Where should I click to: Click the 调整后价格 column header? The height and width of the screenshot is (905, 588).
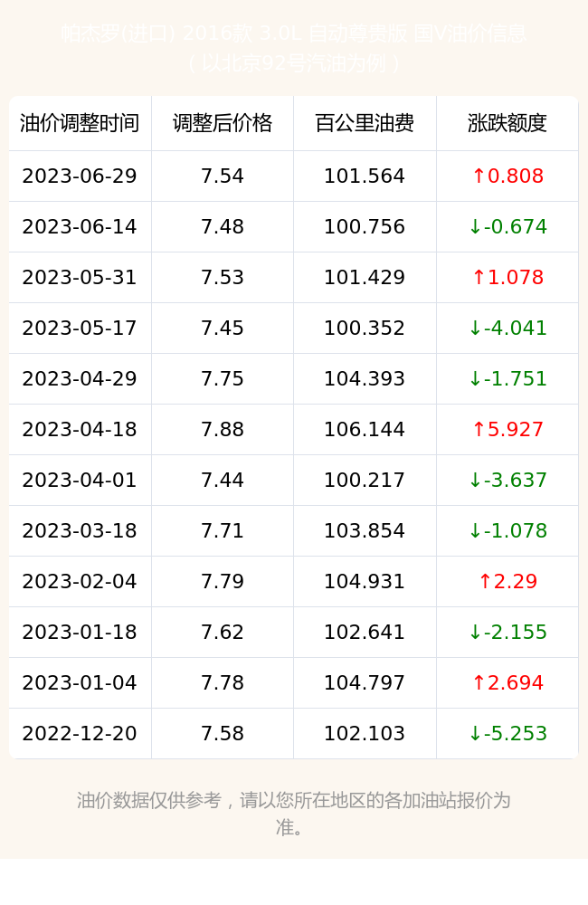tap(223, 123)
